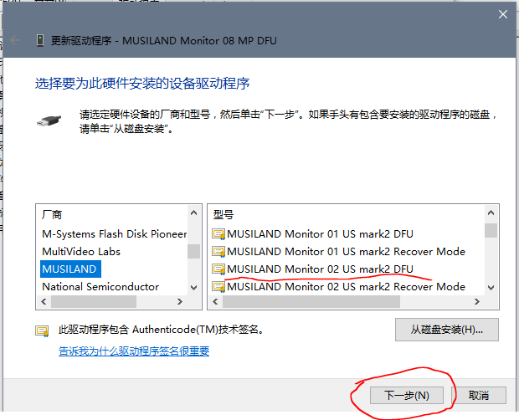This screenshot has width=519, height=420.
Task: Click the back arrow in the title bar
Action: click(15, 40)
